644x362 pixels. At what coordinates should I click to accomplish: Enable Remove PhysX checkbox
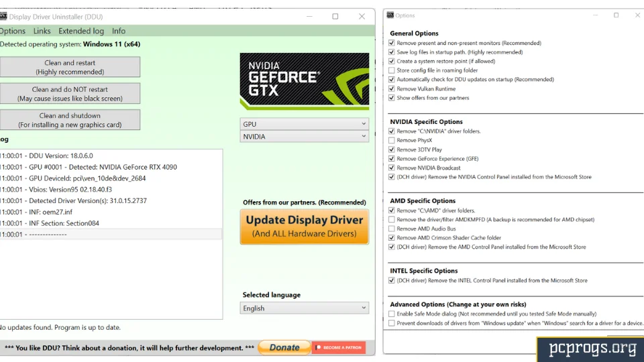click(x=391, y=140)
